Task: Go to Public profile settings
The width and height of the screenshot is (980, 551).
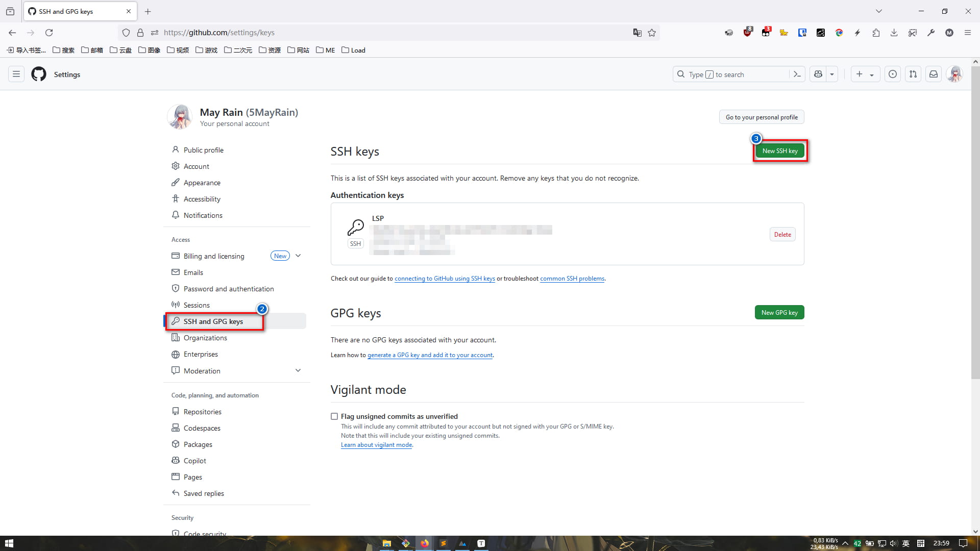Action: click(x=203, y=150)
